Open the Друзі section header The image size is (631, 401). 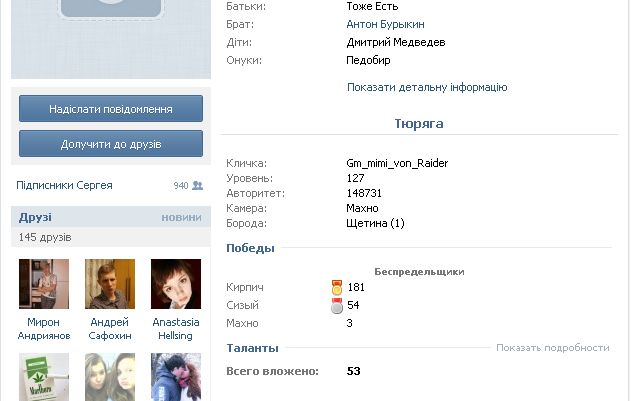(35, 217)
